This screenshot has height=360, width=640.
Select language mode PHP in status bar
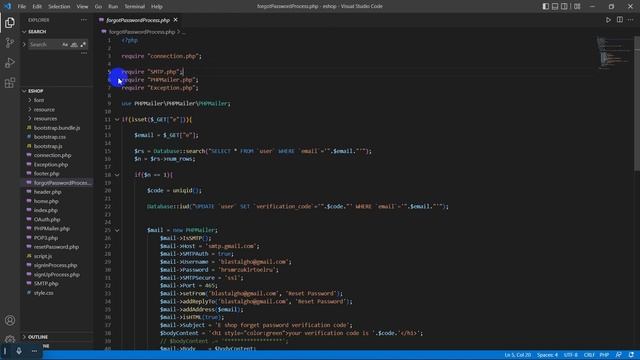[x=604, y=355]
